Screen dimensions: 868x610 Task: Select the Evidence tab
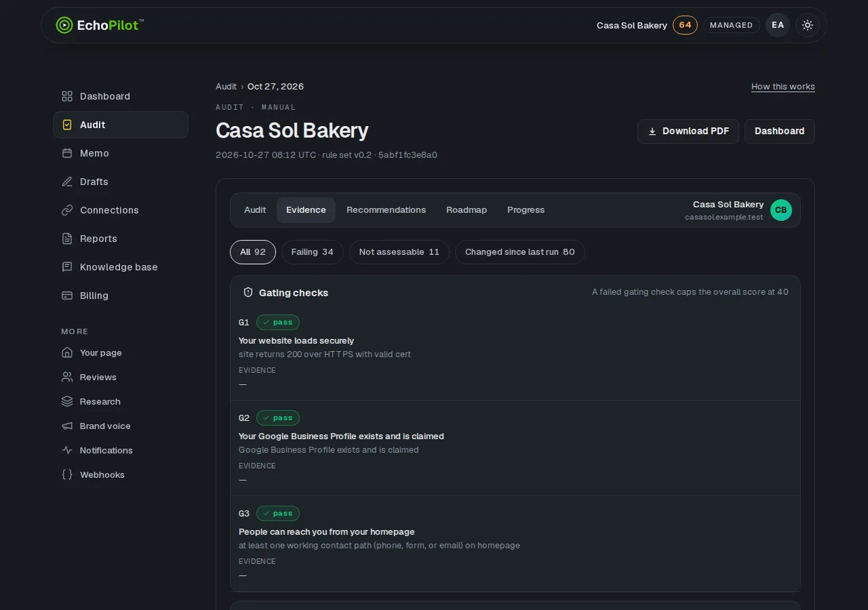pyautogui.click(x=306, y=210)
